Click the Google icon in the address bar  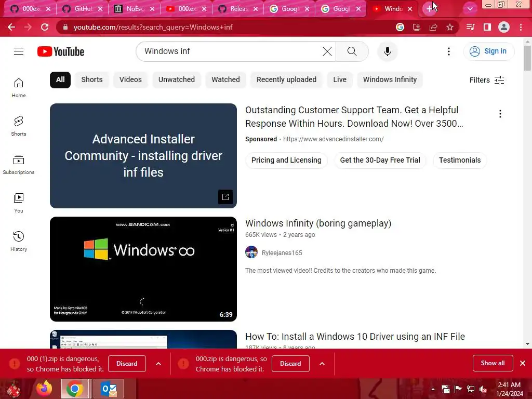tap(400, 27)
